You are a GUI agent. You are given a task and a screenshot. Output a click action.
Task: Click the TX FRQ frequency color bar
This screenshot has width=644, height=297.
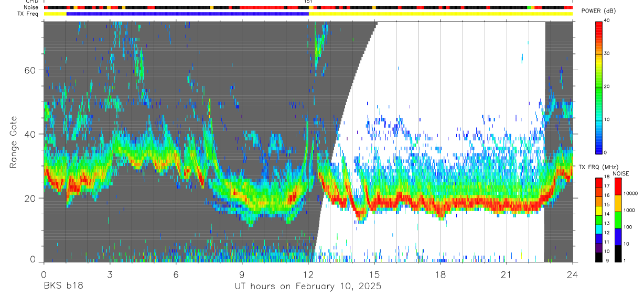pyautogui.click(x=599, y=220)
